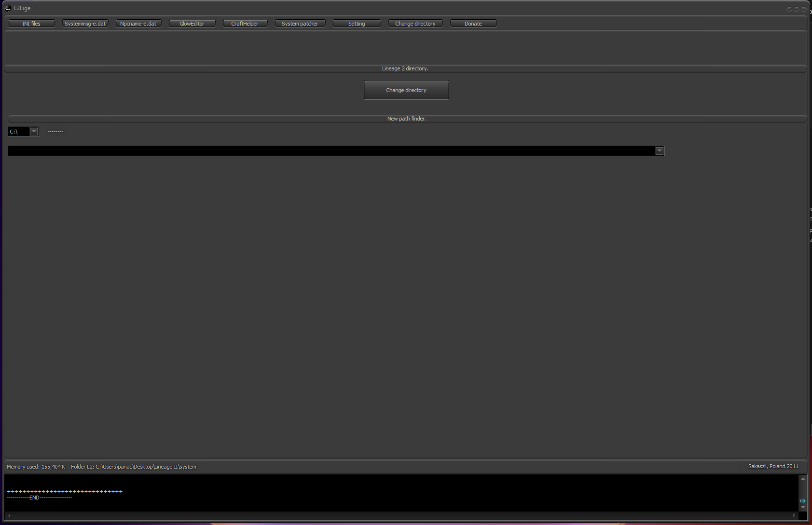812x525 pixels.
Task: Click the log scrollbar down arrow
Action: pos(803,507)
